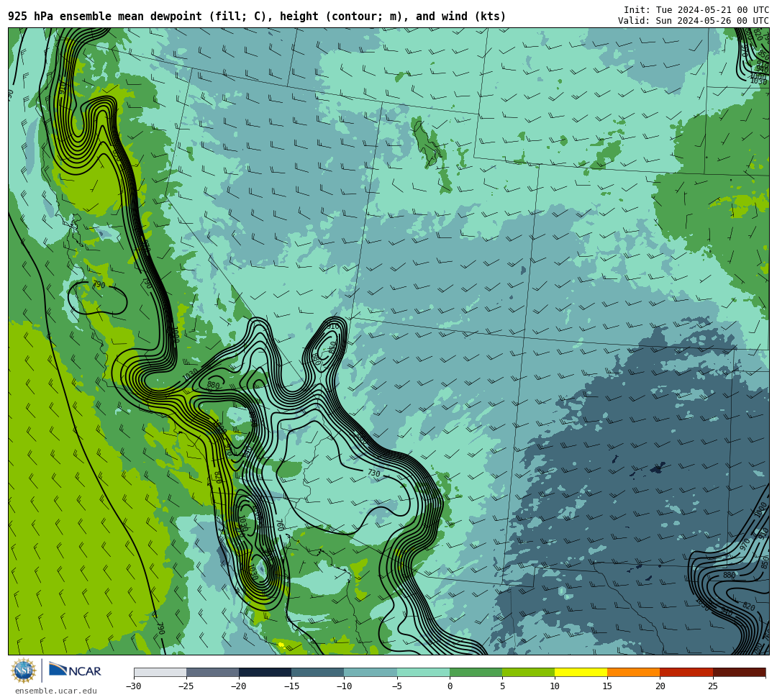This screenshot has height=700, width=777.
Task: Click the '730' height contour label
Action: 374,473
